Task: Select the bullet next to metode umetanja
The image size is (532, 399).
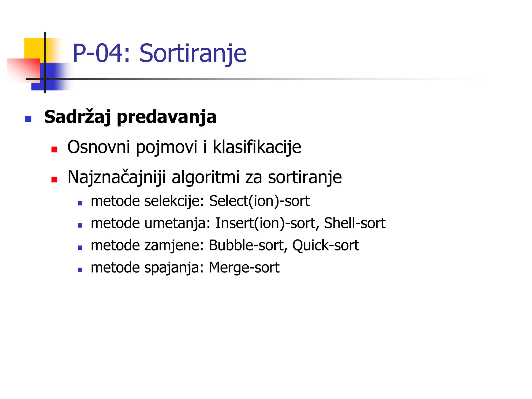Action: point(80,225)
